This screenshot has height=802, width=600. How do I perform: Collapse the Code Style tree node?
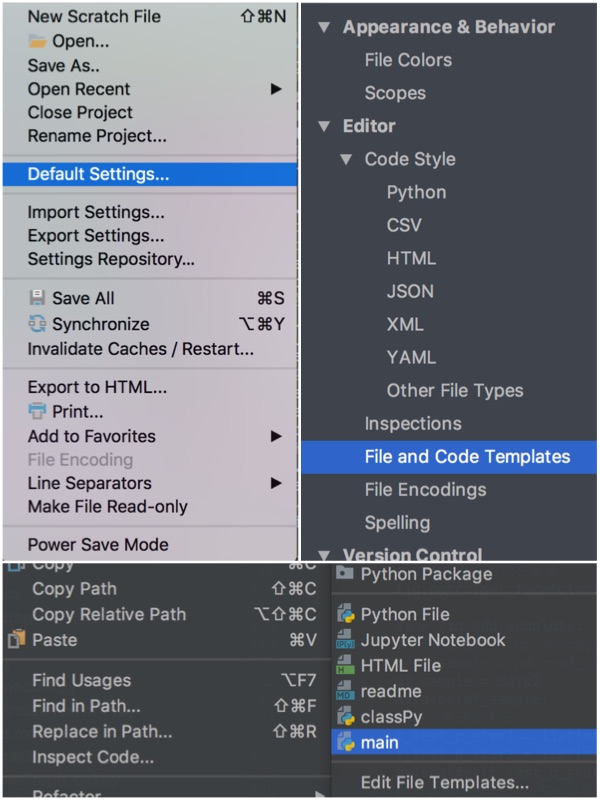tap(347, 159)
